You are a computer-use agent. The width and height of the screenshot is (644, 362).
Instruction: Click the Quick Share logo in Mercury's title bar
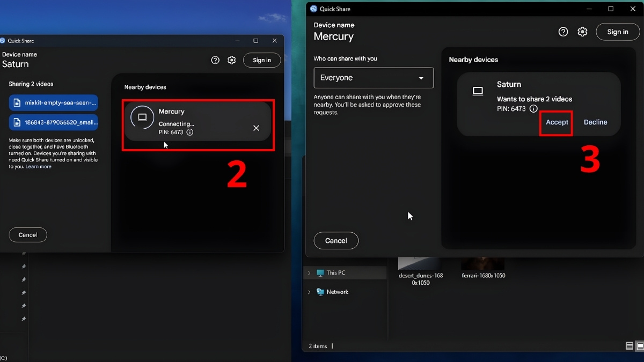click(x=313, y=9)
